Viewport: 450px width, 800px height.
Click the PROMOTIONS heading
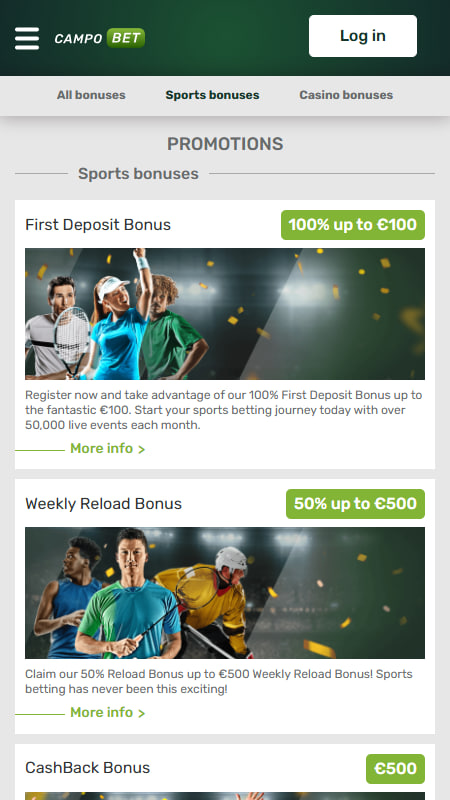(x=225, y=144)
